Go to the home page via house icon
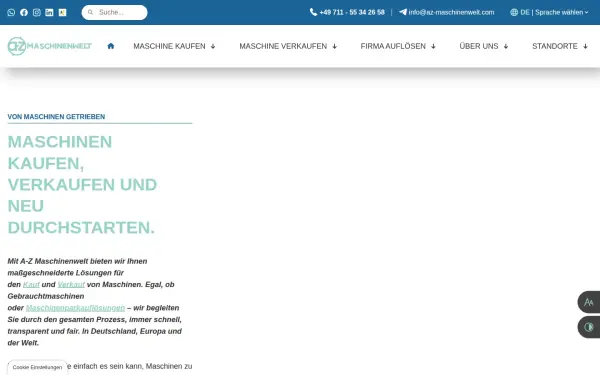Screen dimensions: 600x375 point(111,46)
